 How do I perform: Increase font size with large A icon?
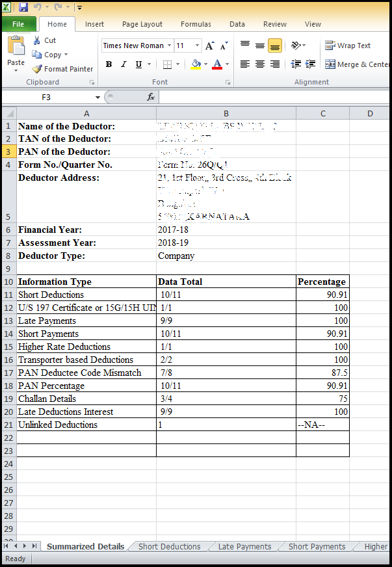pos(210,46)
